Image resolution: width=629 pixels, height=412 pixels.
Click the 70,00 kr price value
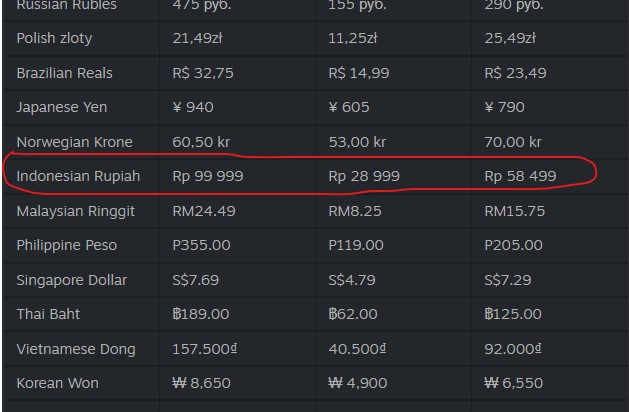(x=512, y=142)
